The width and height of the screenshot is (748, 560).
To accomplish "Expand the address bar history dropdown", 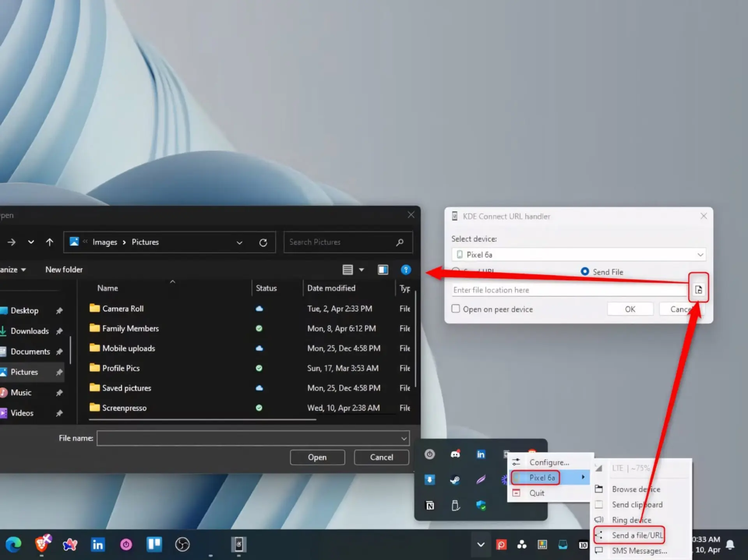I will point(239,242).
